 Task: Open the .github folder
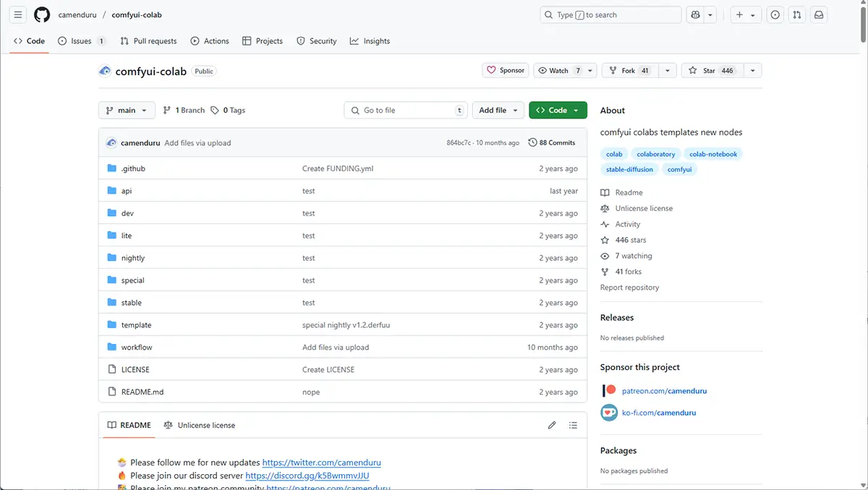pos(133,168)
